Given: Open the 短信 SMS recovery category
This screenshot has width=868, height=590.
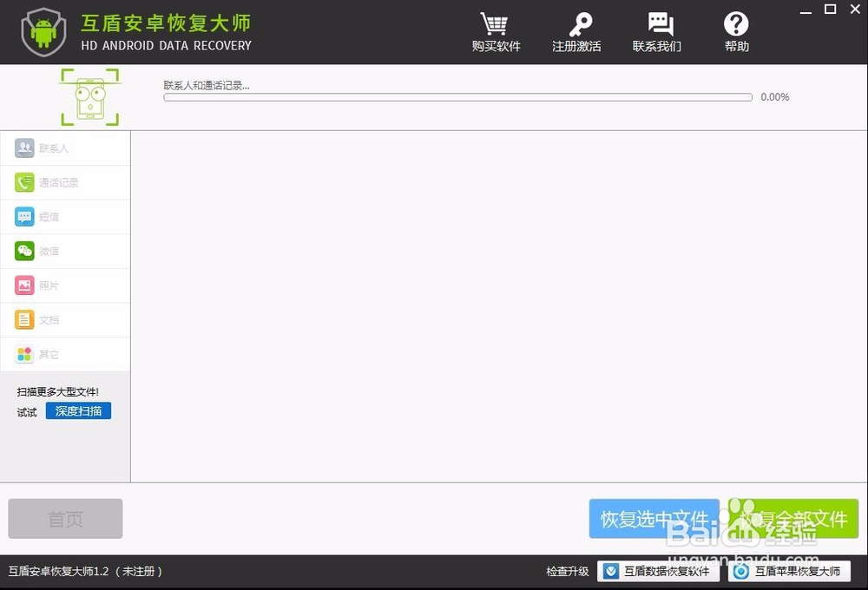Looking at the screenshot, I should [24, 216].
